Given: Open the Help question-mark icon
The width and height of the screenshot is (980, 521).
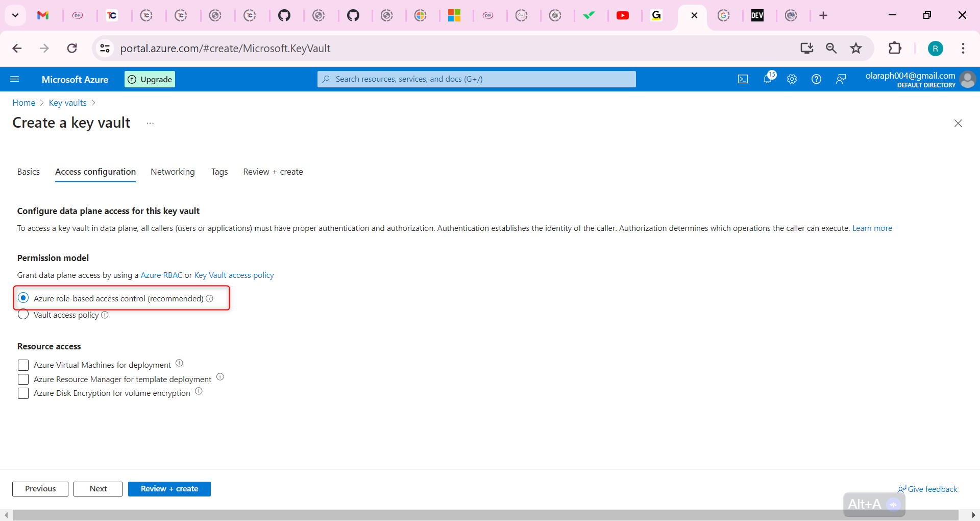Looking at the screenshot, I should [816, 79].
